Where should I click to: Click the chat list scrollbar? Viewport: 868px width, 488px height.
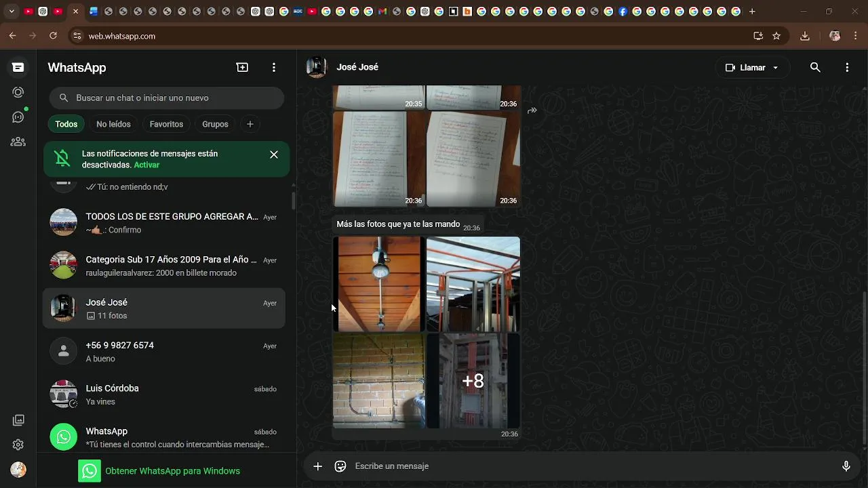293,201
